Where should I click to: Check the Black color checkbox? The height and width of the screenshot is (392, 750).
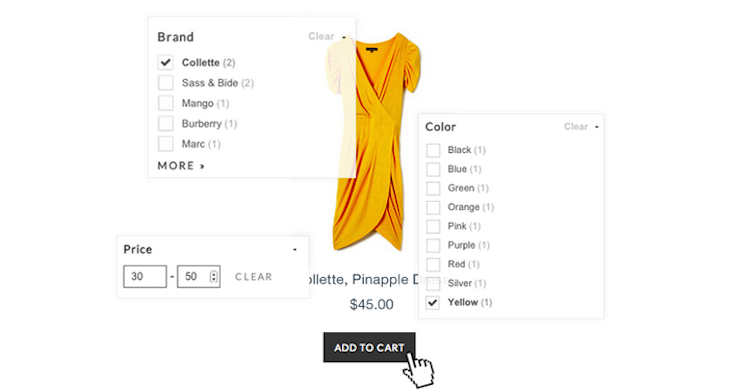coord(433,150)
